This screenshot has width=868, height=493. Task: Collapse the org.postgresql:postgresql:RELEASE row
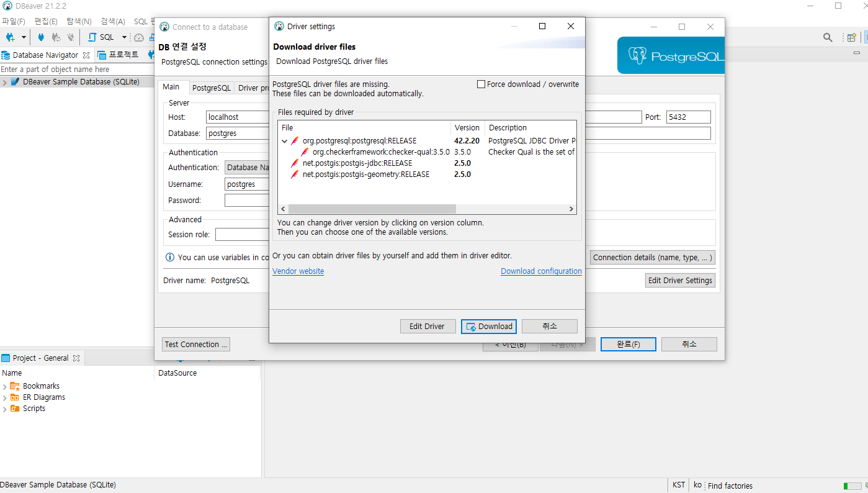pyautogui.click(x=285, y=141)
